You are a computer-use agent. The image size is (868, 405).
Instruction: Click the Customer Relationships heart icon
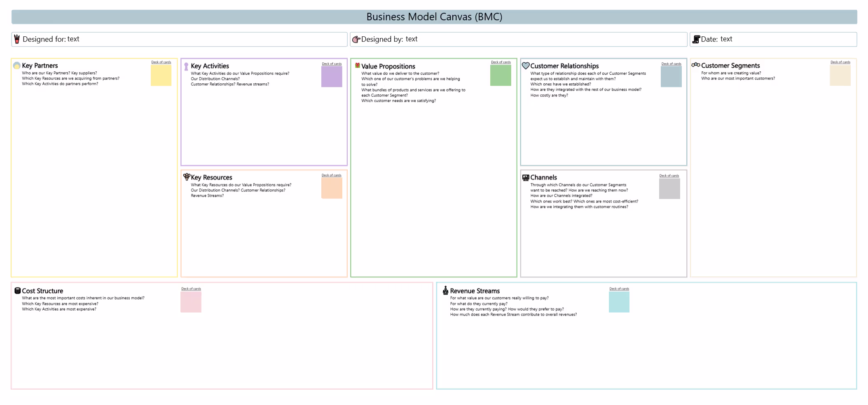526,66
